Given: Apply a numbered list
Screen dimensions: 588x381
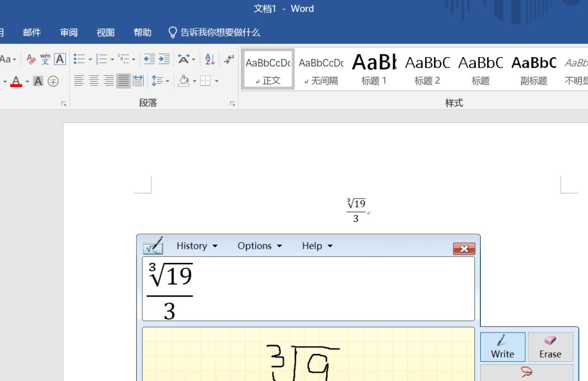Looking at the screenshot, I should point(101,59).
